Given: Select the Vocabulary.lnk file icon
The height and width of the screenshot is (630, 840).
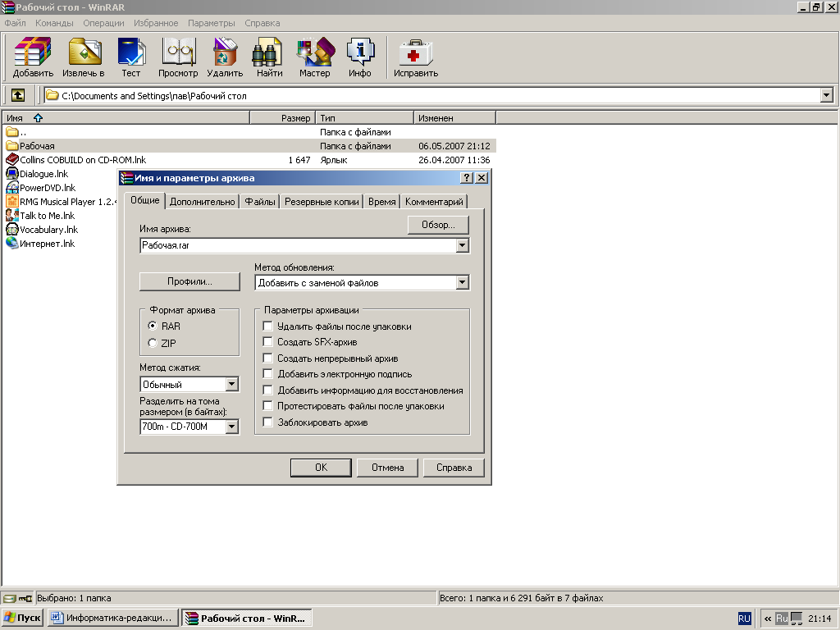Looking at the screenshot, I should 11,230.
